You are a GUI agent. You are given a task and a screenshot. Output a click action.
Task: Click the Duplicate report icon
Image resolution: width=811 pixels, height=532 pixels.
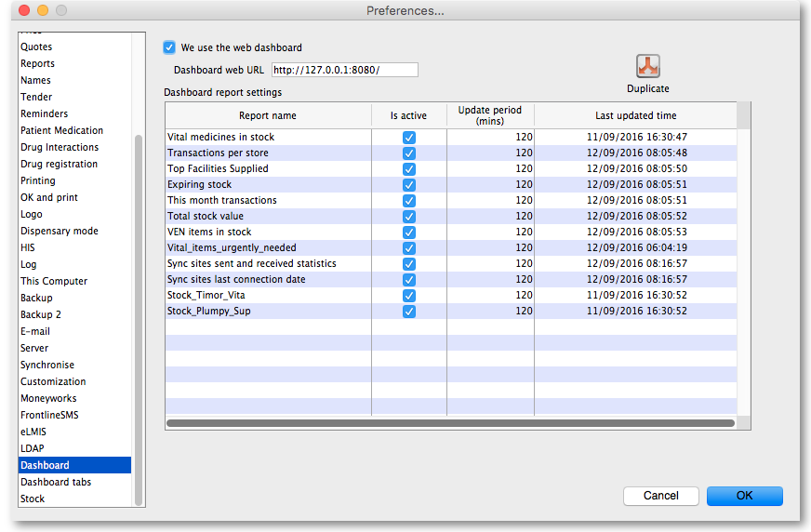[647, 67]
